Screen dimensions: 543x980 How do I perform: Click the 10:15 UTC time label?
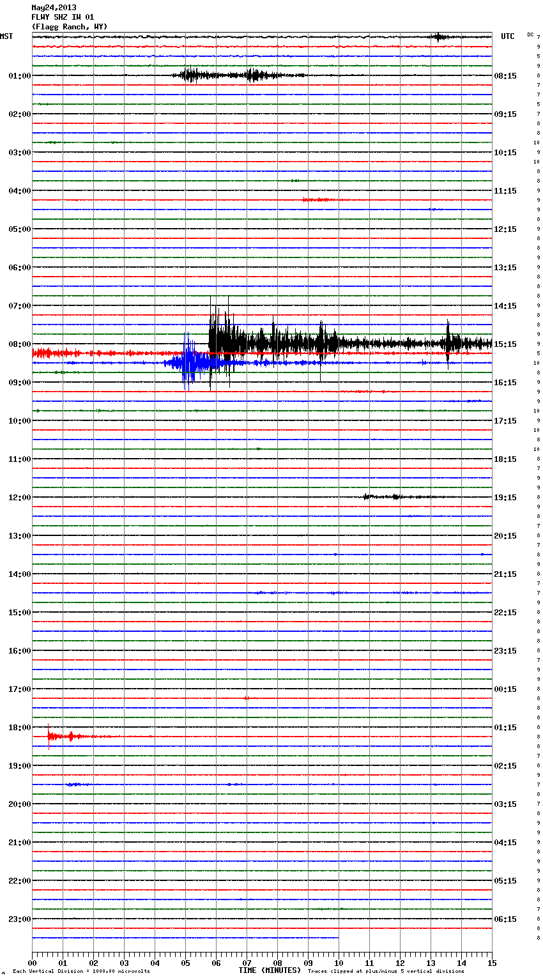(x=505, y=153)
